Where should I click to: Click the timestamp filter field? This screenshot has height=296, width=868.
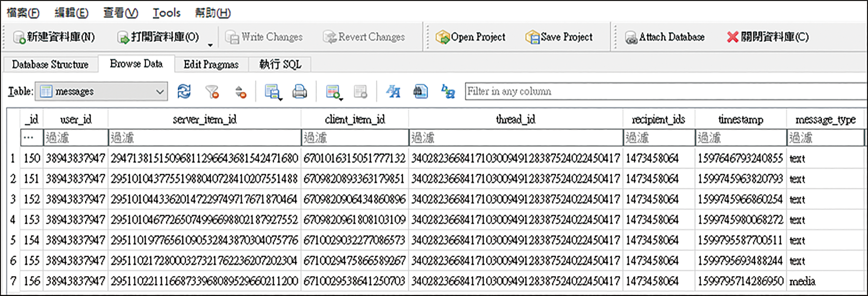pyautogui.click(x=741, y=137)
